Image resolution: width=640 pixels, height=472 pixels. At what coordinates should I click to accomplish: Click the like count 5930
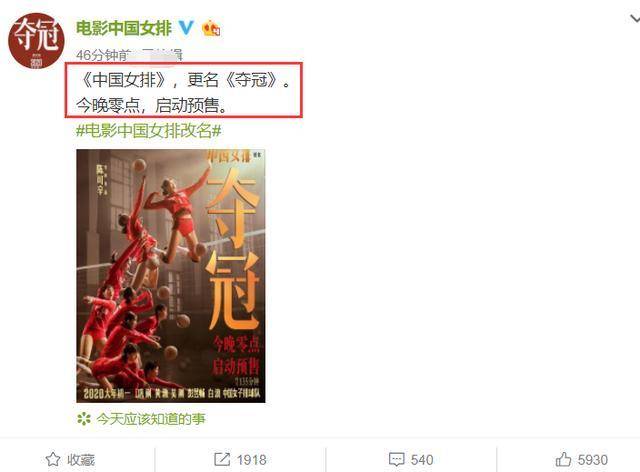593,460
